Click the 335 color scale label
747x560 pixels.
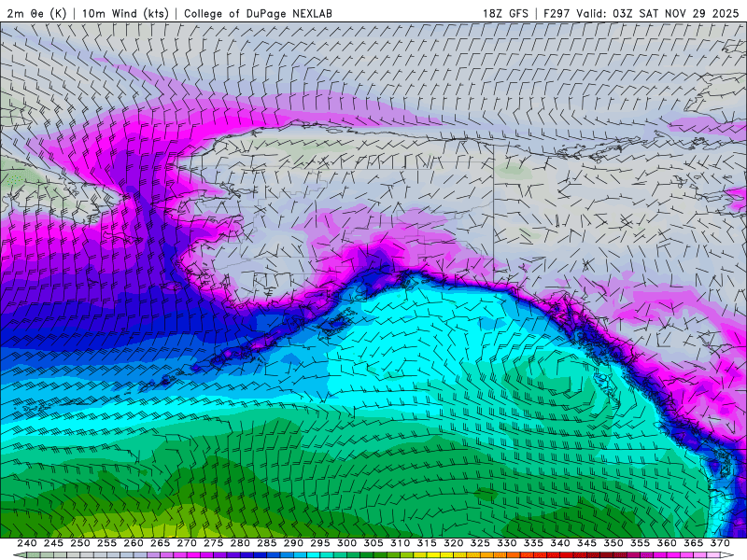click(x=533, y=543)
